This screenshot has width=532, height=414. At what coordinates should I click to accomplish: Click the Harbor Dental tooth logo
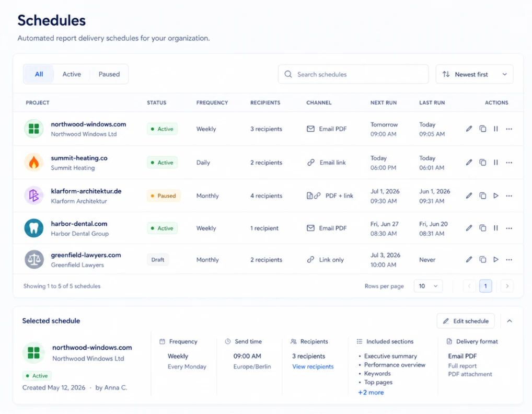coord(34,228)
